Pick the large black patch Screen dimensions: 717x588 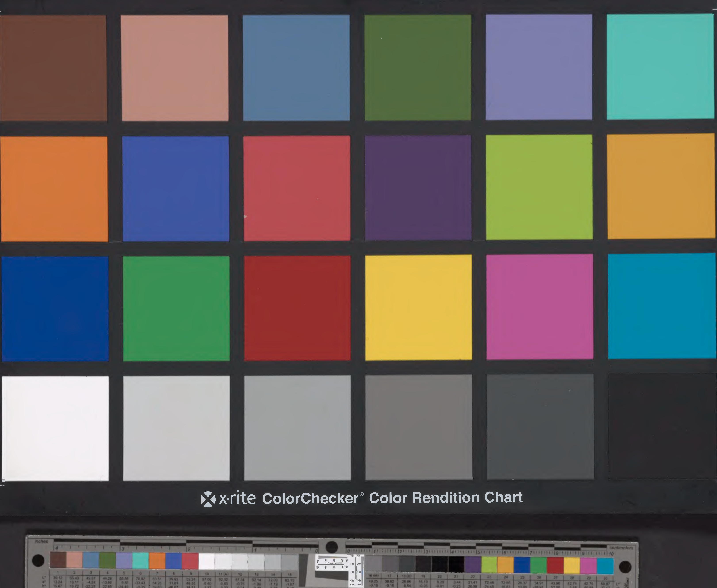pos(662,426)
